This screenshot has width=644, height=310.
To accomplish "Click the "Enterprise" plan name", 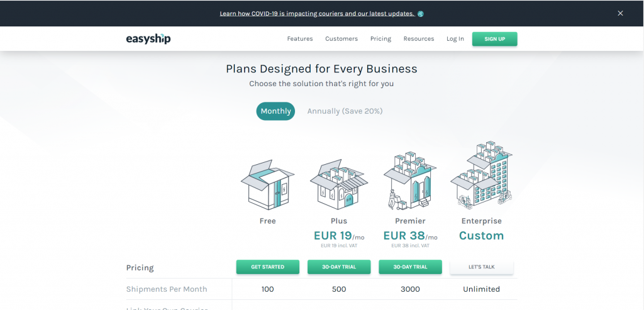I will pyautogui.click(x=481, y=221).
